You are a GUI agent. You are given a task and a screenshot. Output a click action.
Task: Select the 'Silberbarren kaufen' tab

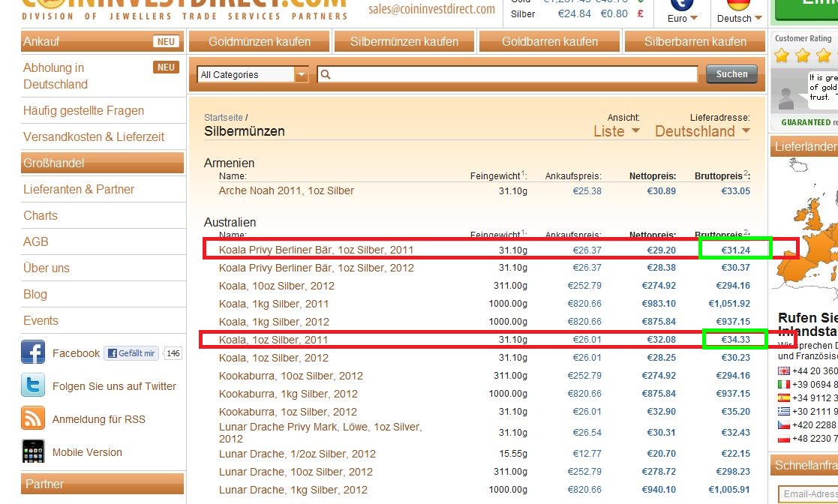[x=695, y=42]
